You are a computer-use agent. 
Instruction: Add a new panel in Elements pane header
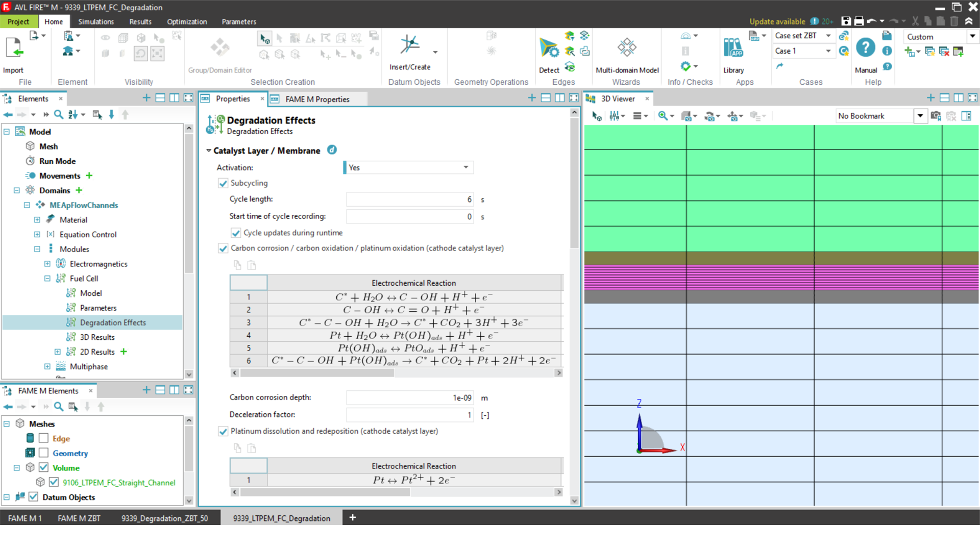click(146, 98)
